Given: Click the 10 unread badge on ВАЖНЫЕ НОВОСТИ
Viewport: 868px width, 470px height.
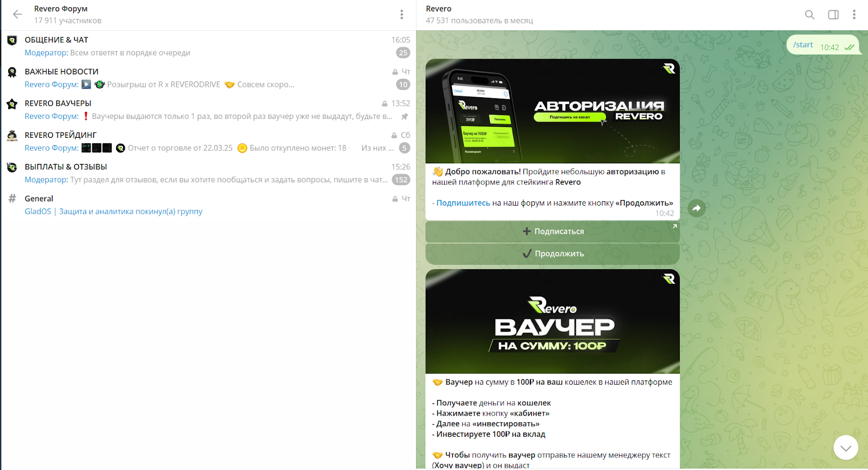Looking at the screenshot, I should point(403,85).
